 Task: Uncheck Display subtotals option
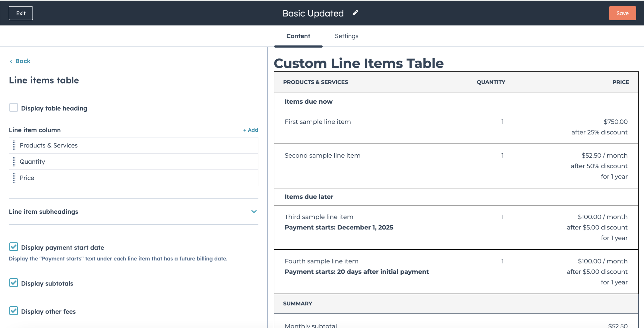click(14, 283)
